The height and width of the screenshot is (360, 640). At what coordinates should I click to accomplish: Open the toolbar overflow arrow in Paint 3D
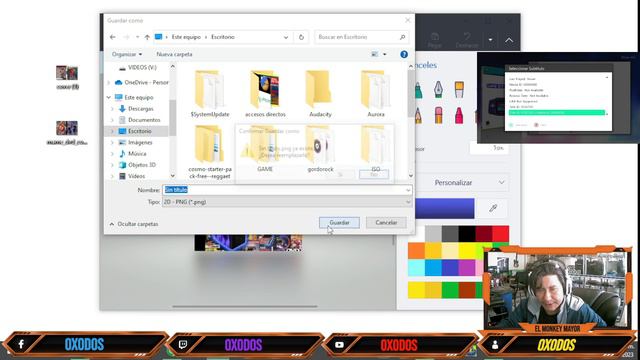(490, 40)
